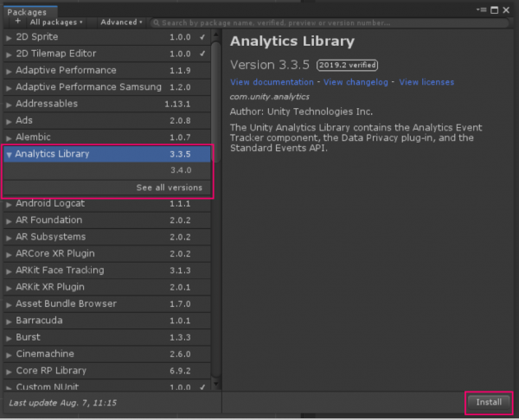Select the ARKit XR Plugin package
Image resolution: width=519 pixels, height=420 pixels.
(x=107, y=287)
